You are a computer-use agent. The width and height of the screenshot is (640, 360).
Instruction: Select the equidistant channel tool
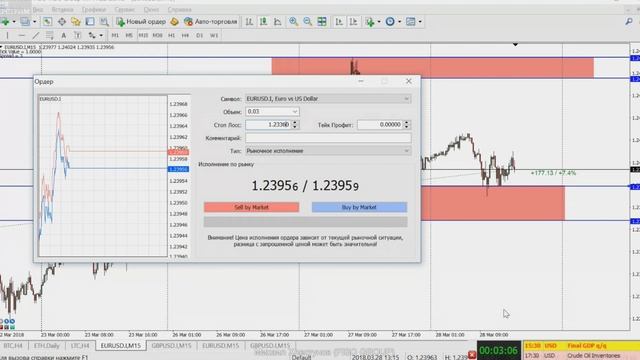(x=49, y=36)
